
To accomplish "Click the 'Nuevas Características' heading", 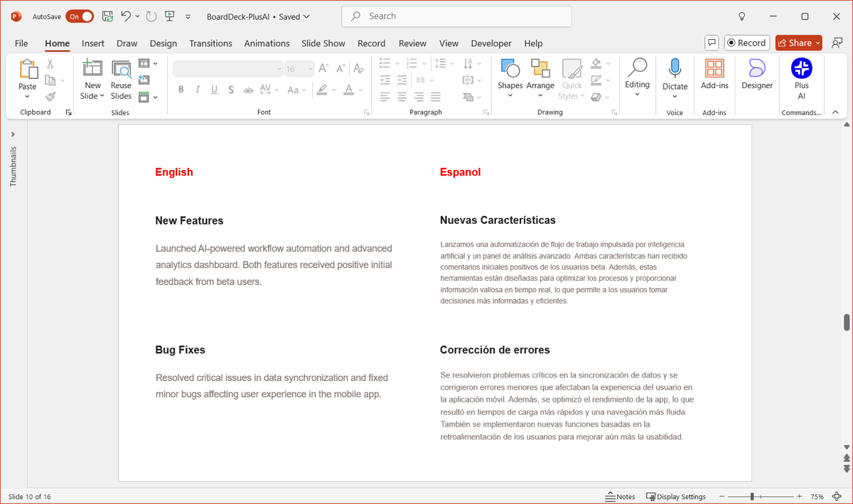I will (498, 220).
